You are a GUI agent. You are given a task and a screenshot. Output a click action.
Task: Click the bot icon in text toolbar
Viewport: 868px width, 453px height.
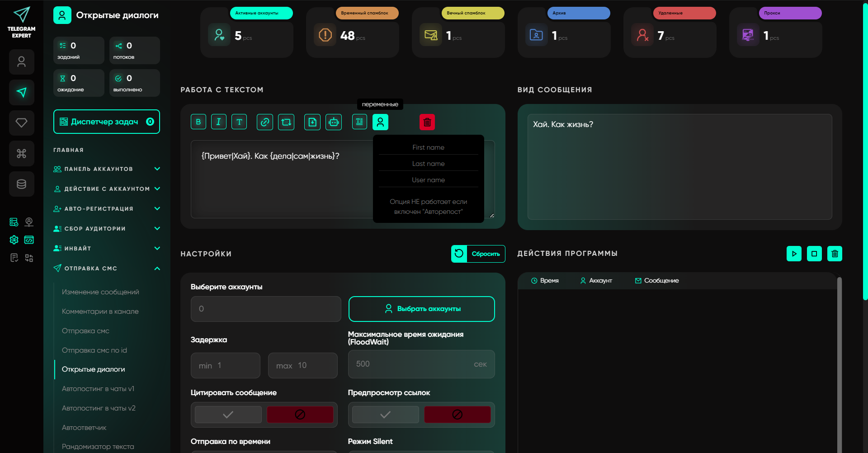click(334, 122)
